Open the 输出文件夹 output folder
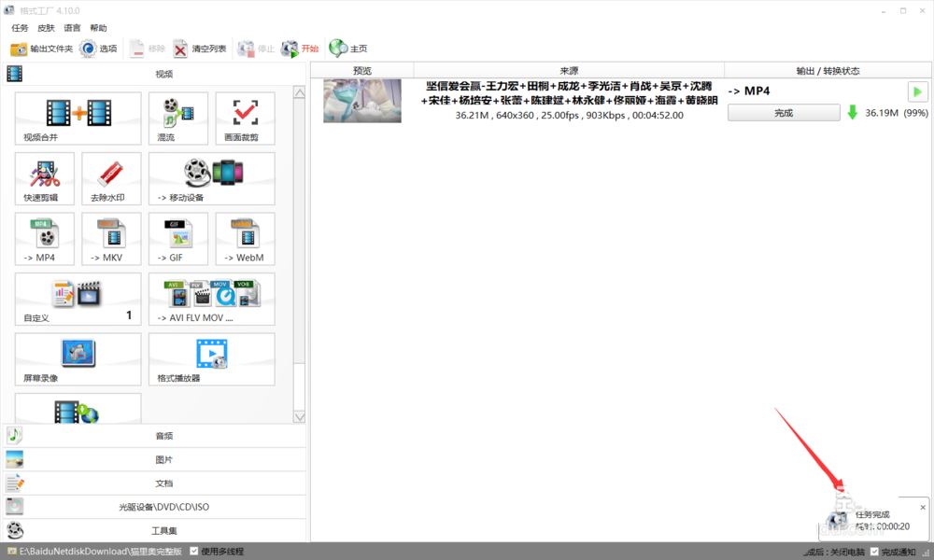The height and width of the screenshot is (560, 934). click(x=41, y=49)
